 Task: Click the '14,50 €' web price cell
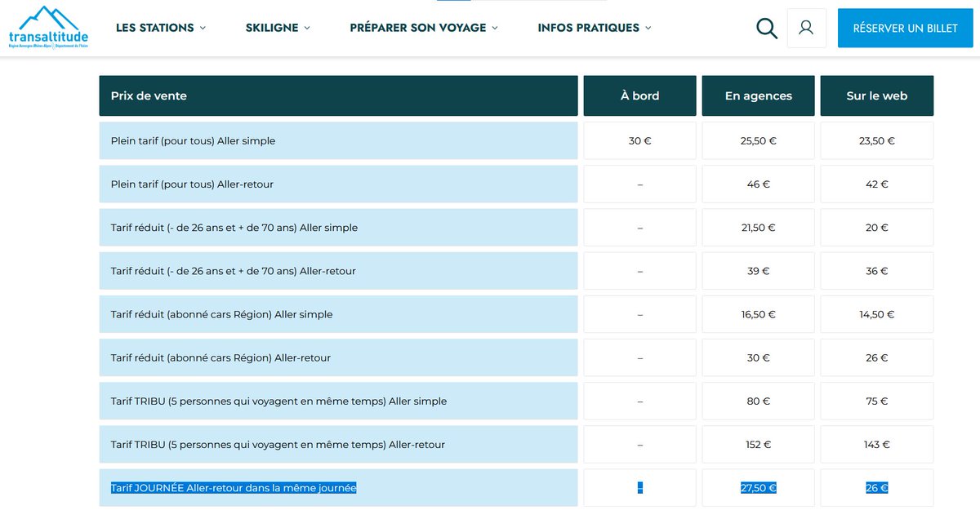pyautogui.click(x=877, y=314)
